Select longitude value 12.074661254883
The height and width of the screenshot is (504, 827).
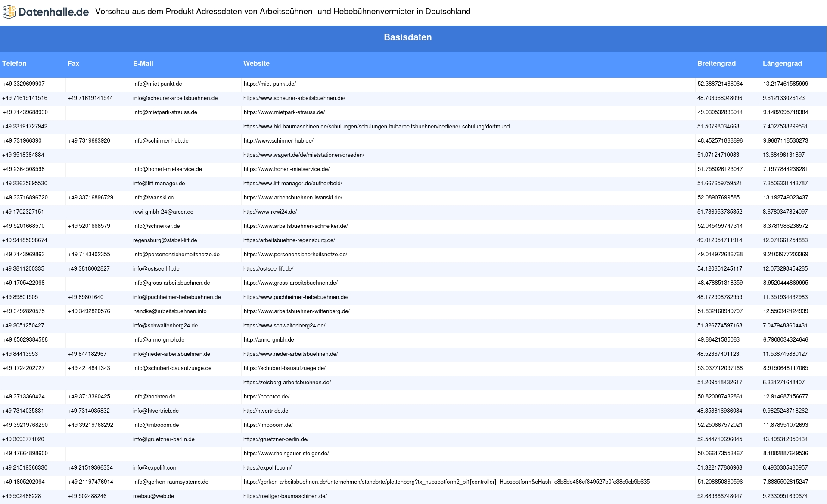[x=785, y=240]
